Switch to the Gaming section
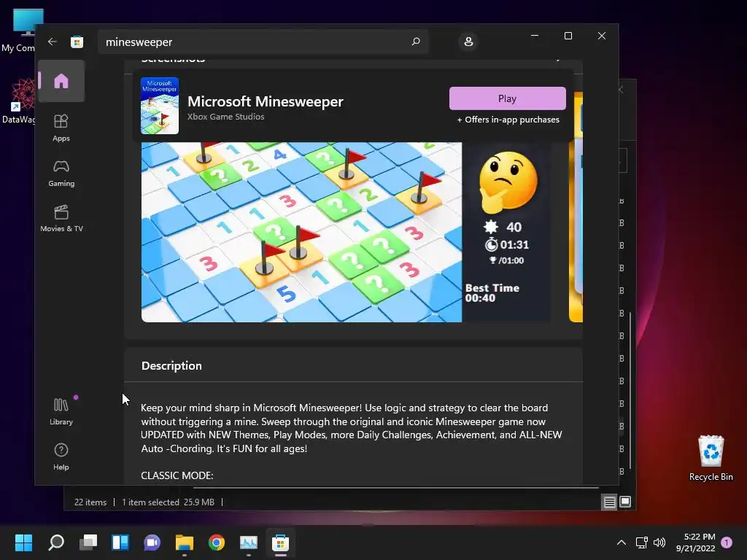The width and height of the screenshot is (747, 560). coord(61,173)
